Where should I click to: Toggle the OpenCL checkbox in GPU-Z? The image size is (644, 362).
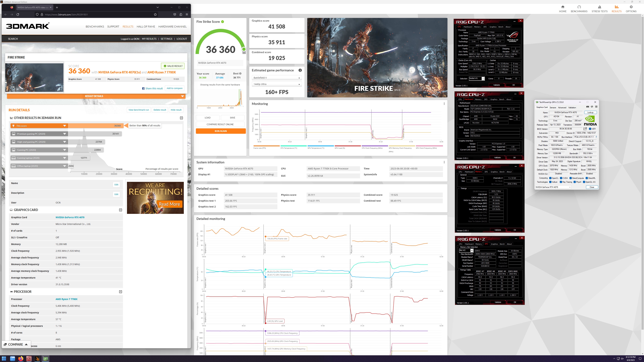550,178
